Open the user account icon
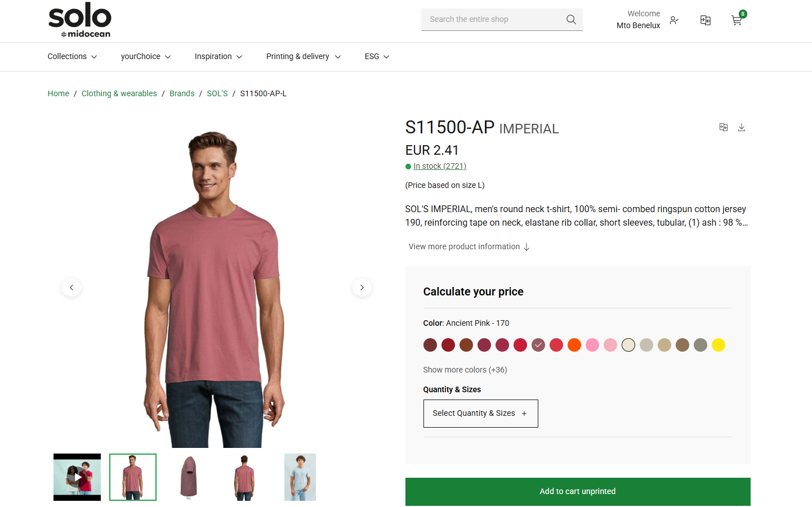The image size is (812, 507). pos(674,20)
